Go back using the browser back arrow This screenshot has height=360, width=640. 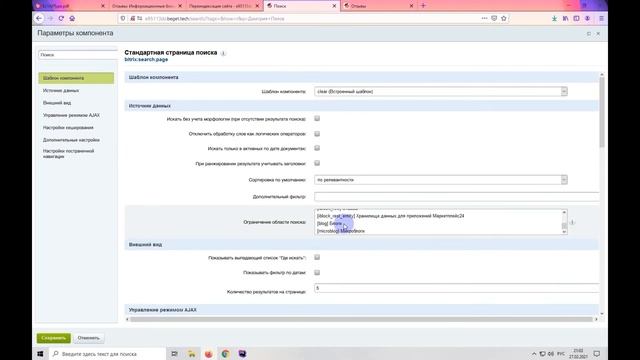[39, 18]
